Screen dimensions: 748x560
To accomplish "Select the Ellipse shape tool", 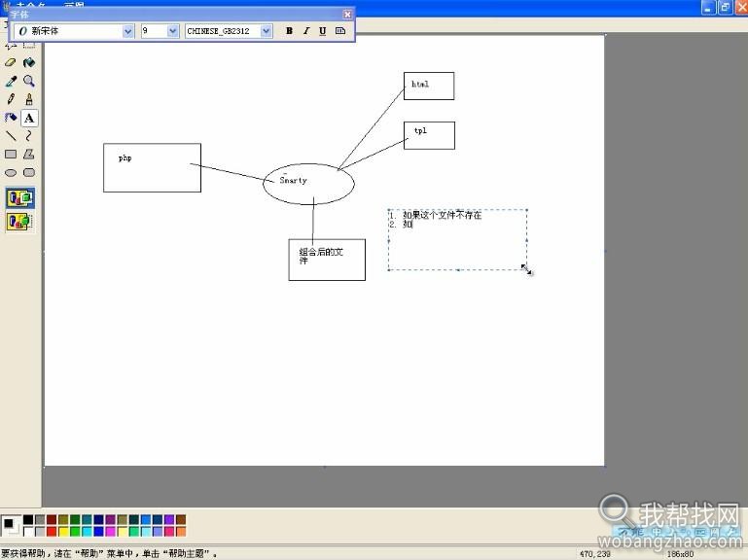I will point(11,173).
